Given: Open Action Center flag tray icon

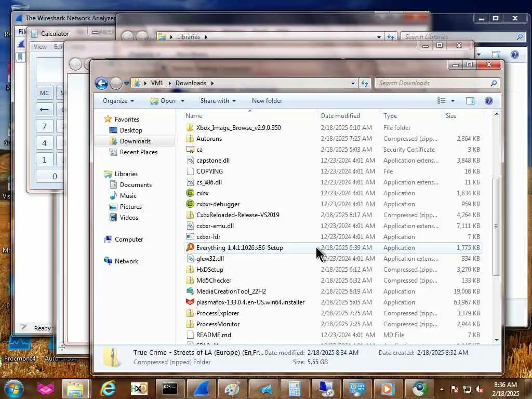Looking at the screenshot, I should tap(454, 389).
